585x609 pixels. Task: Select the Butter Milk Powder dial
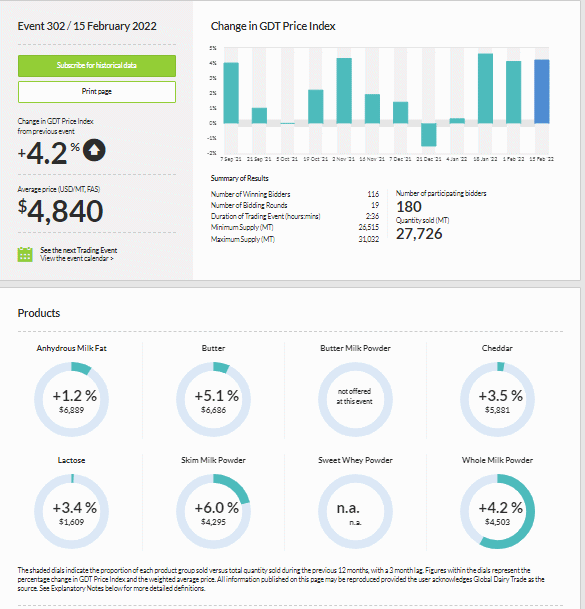[355, 399]
